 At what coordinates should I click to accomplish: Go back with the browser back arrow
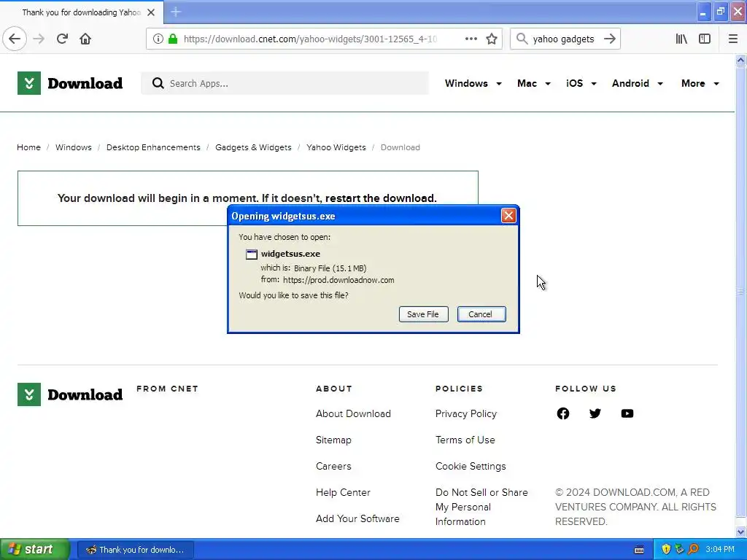[15, 39]
